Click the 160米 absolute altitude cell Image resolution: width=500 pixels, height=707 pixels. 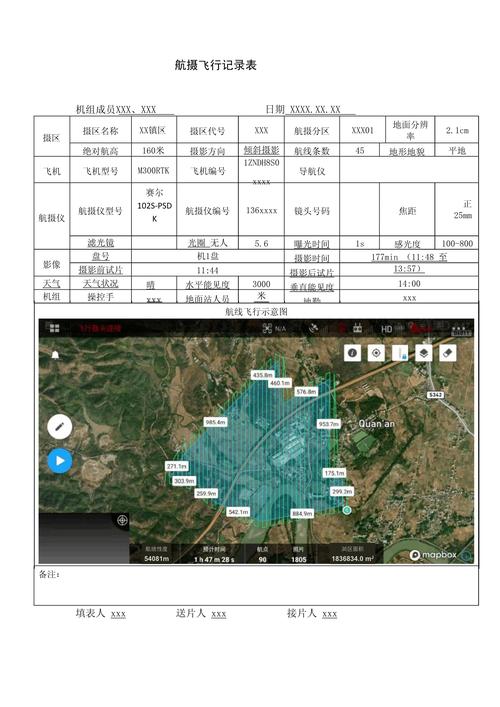click(x=153, y=150)
